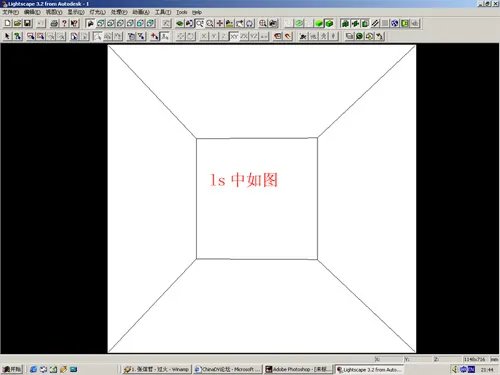Click the Top view icon beside Perspective

click(x=100, y=23)
